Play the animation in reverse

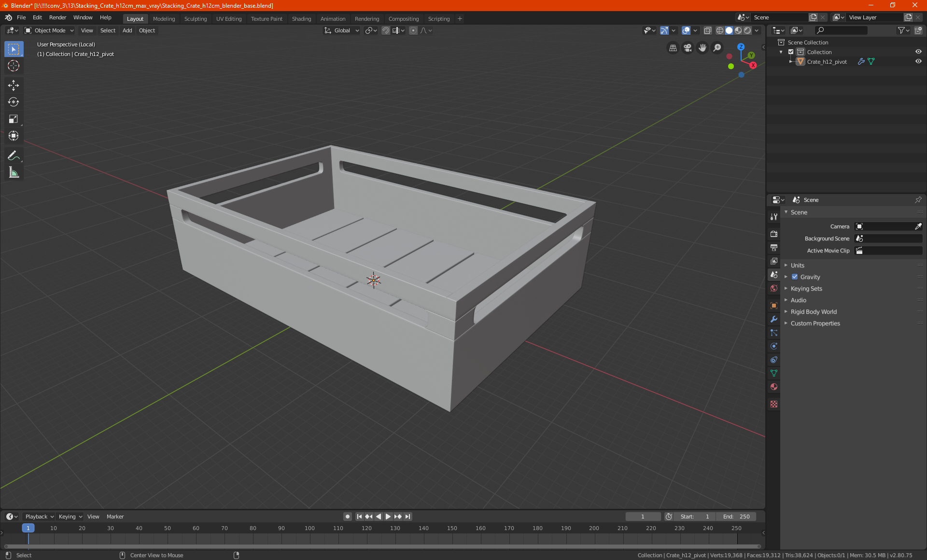tap(379, 517)
